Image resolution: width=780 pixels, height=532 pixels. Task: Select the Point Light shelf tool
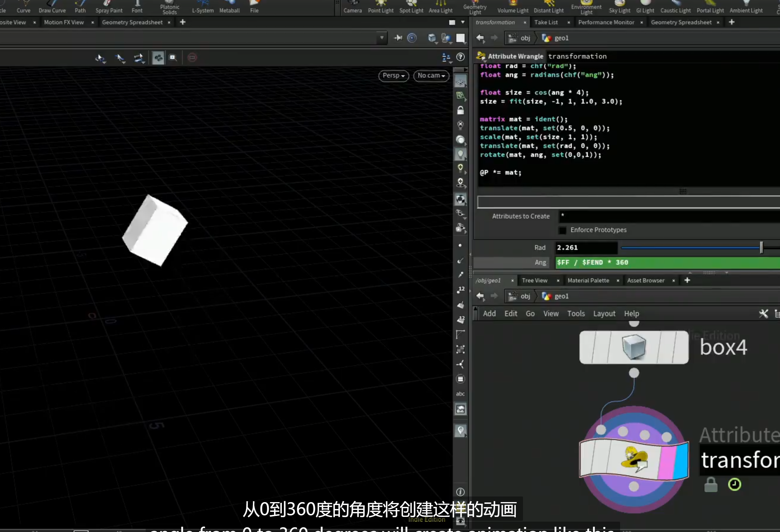(x=381, y=7)
